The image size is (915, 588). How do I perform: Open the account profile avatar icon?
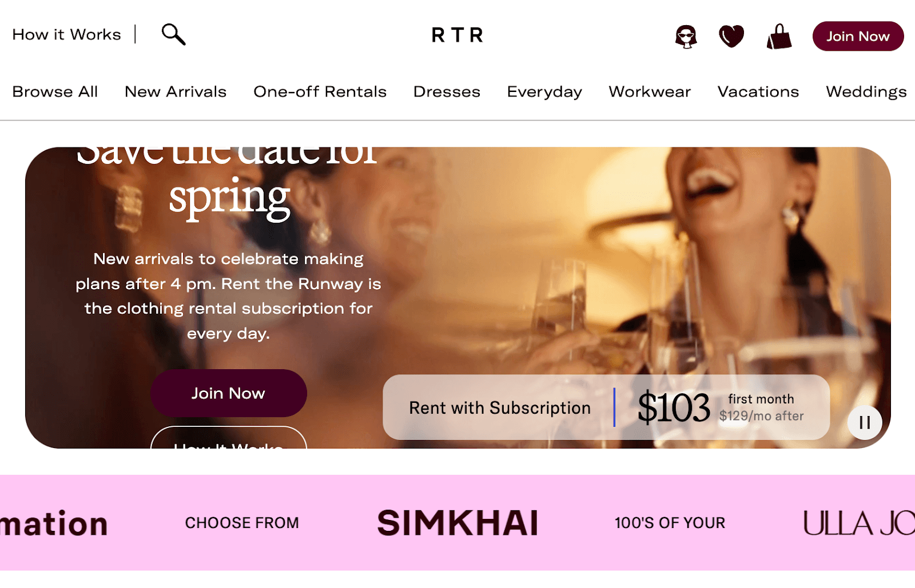686,37
